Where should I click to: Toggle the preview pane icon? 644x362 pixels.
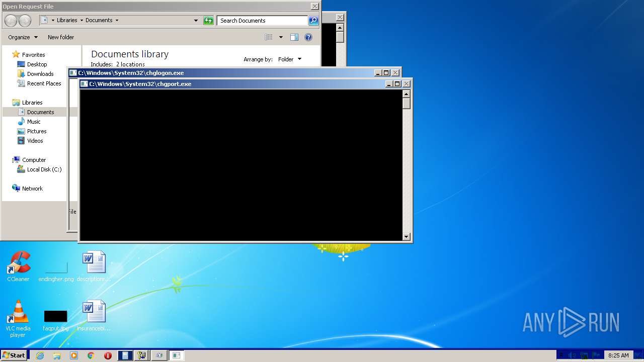pos(294,37)
